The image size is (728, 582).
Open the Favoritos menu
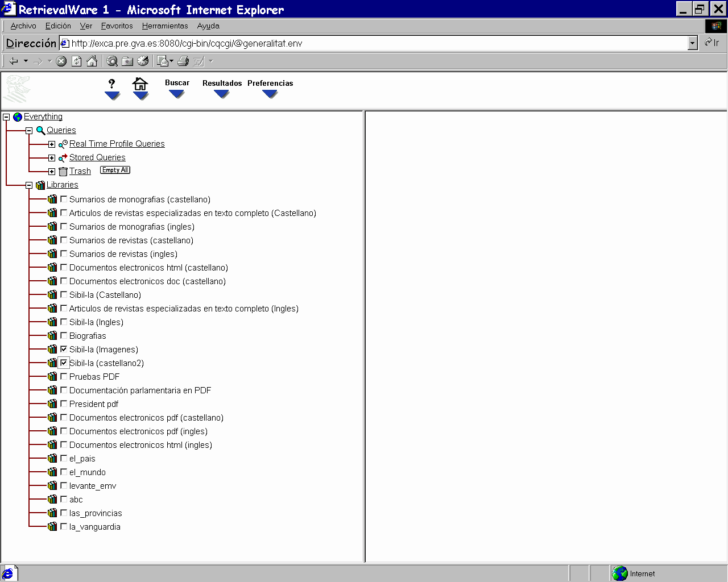pyautogui.click(x=117, y=26)
